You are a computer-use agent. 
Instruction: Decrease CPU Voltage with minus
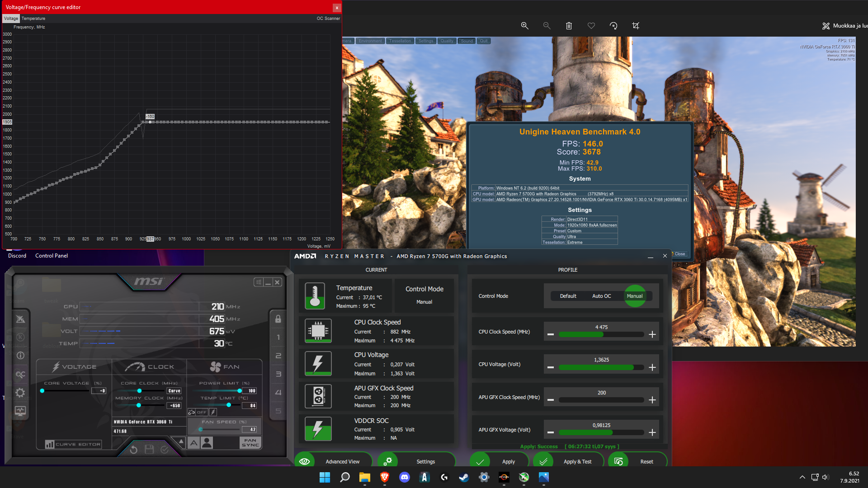(551, 367)
